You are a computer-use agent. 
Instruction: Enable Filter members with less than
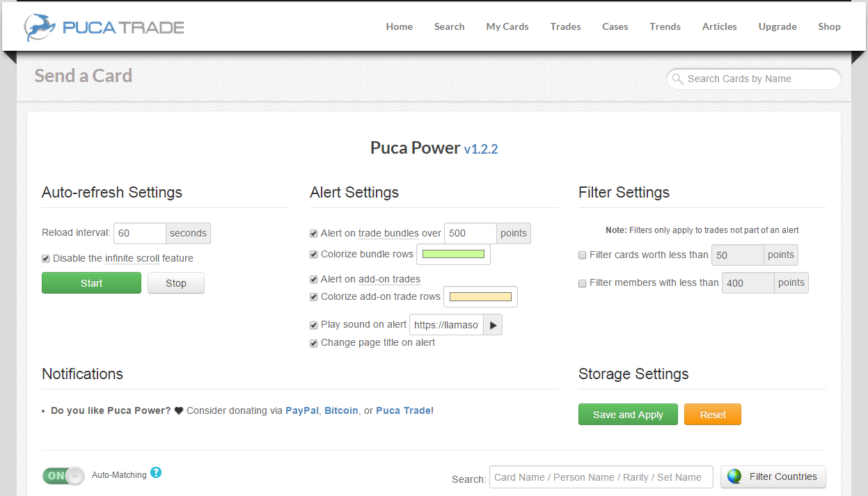pyautogui.click(x=583, y=283)
